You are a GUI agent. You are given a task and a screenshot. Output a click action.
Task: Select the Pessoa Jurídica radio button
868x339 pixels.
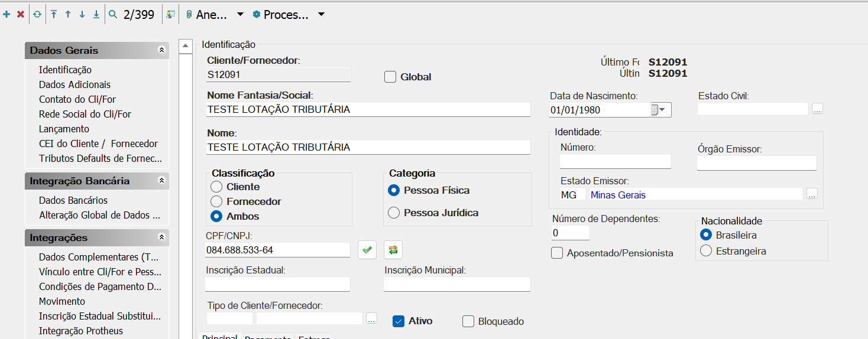394,213
